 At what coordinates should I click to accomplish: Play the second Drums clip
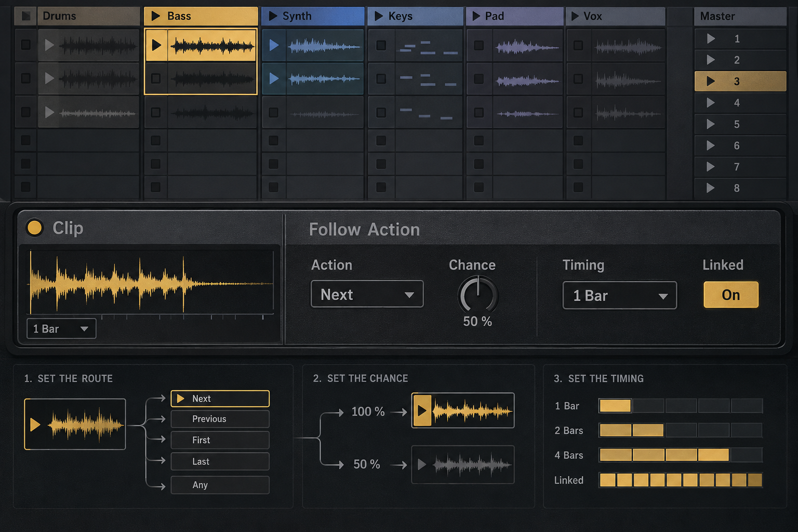coord(49,78)
